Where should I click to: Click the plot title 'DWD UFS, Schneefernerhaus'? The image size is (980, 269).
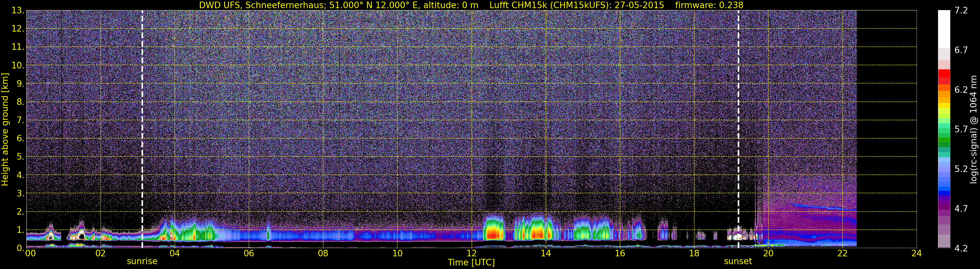point(262,5)
